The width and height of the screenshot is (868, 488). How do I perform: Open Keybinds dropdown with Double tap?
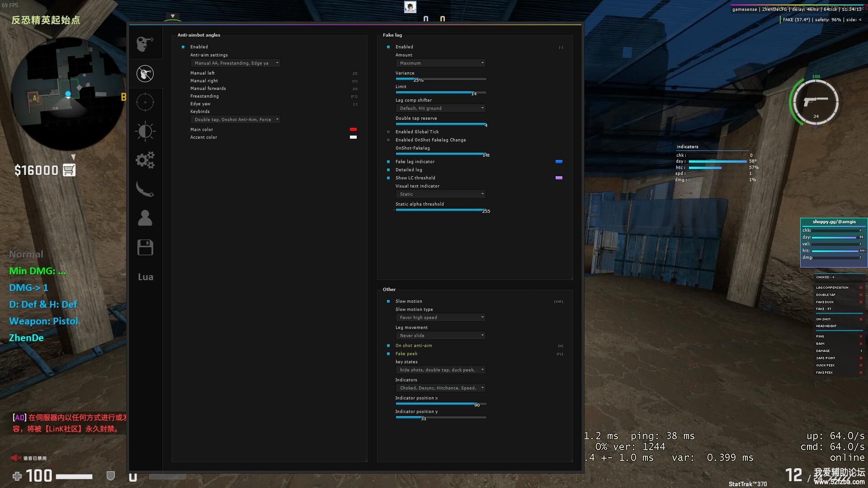pos(236,120)
